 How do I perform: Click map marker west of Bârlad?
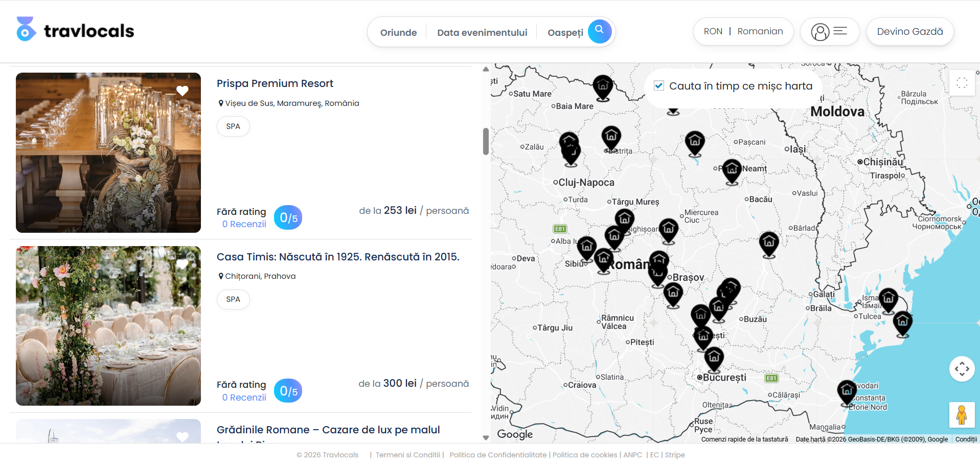pyautogui.click(x=769, y=244)
